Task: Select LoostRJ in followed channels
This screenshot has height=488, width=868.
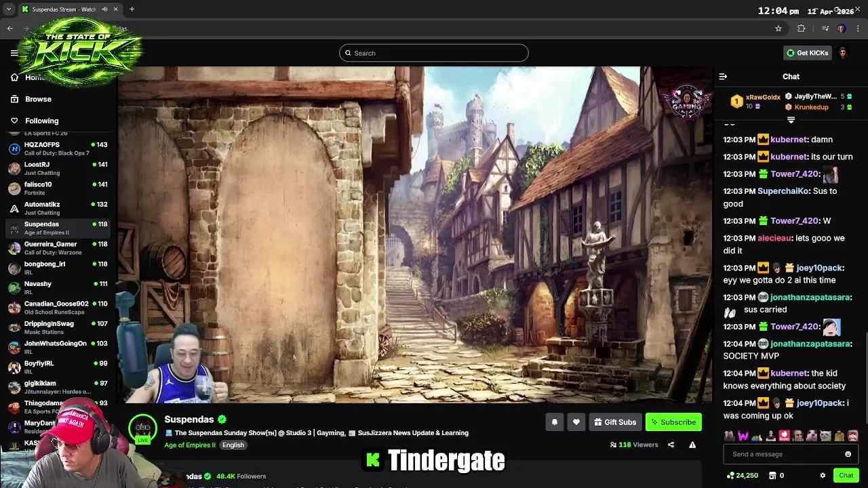Action: [58, 168]
